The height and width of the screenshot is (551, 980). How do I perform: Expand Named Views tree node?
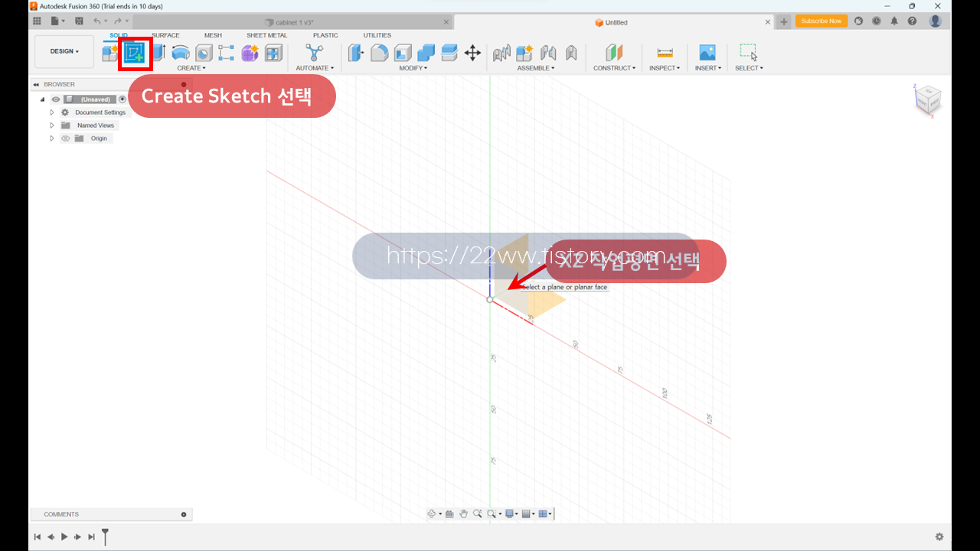point(52,126)
